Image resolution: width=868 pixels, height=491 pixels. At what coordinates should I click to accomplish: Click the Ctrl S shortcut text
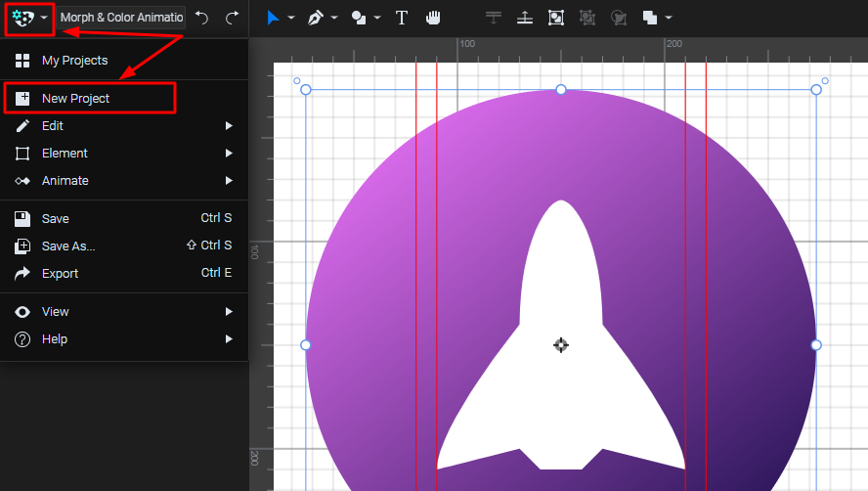(x=216, y=218)
